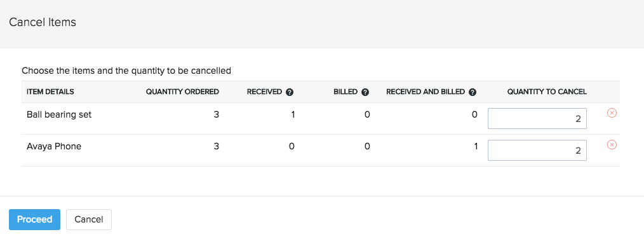The height and width of the screenshot is (239, 644).
Task: Click the Cancel Items dialog title
Action: point(43,22)
